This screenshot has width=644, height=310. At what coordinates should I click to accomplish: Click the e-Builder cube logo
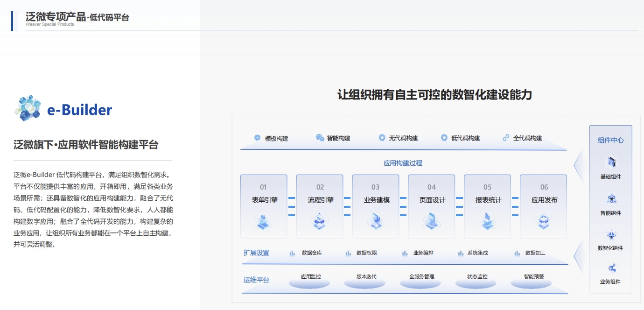28,107
